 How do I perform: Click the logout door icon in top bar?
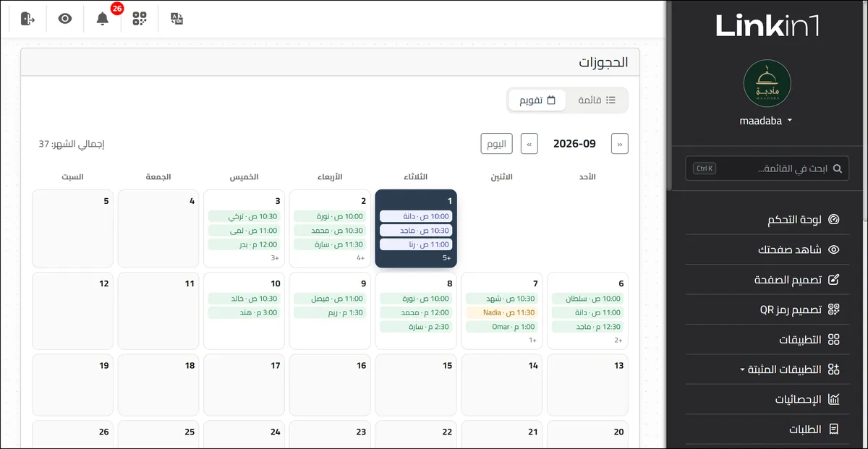(x=27, y=19)
